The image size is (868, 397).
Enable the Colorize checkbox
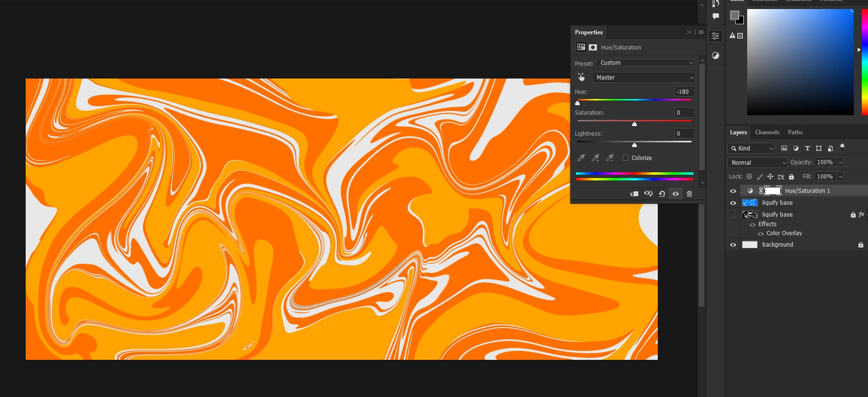(625, 158)
